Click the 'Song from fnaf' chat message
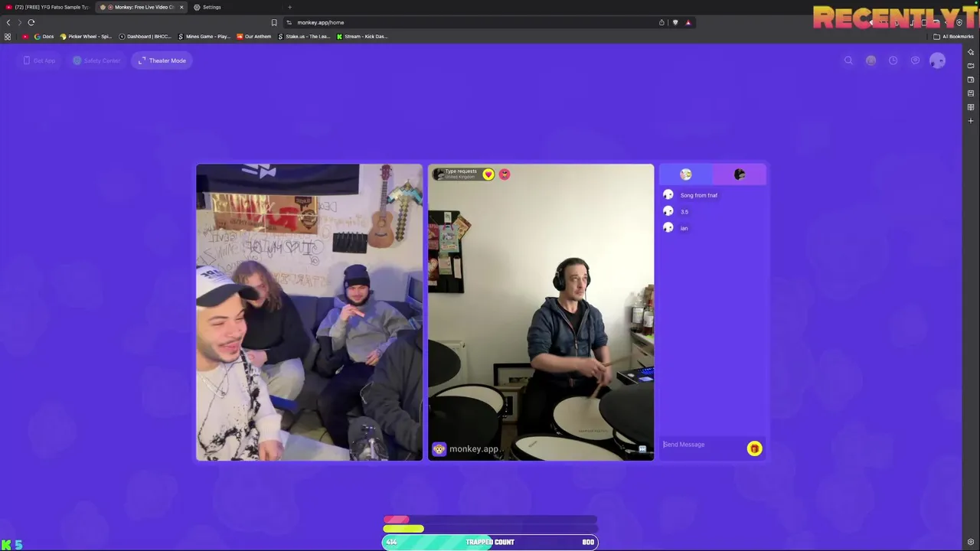This screenshot has width=980, height=551. coord(699,195)
